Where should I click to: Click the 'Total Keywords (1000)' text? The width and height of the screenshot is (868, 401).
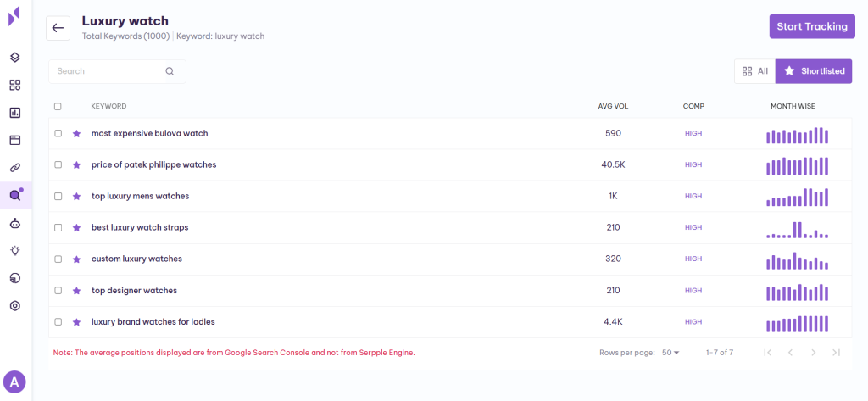[x=125, y=36]
